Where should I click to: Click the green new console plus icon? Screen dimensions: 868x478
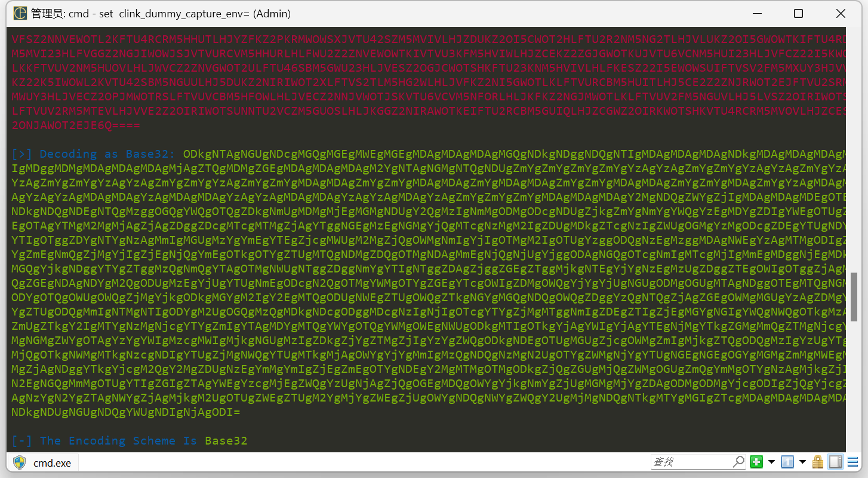click(756, 462)
